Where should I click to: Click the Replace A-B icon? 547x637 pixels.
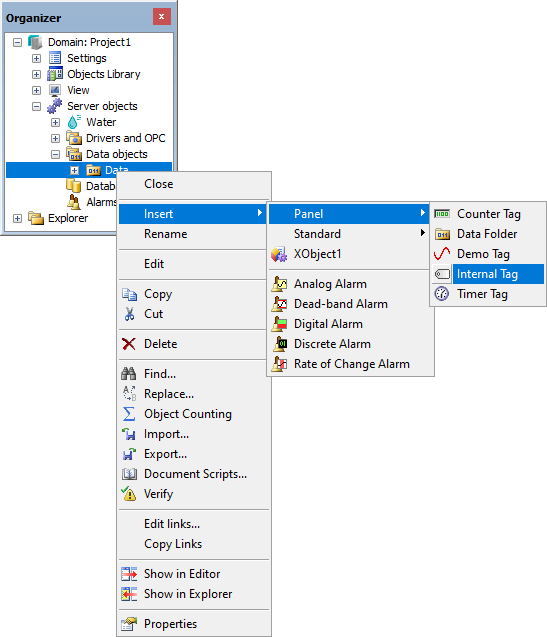point(130,394)
